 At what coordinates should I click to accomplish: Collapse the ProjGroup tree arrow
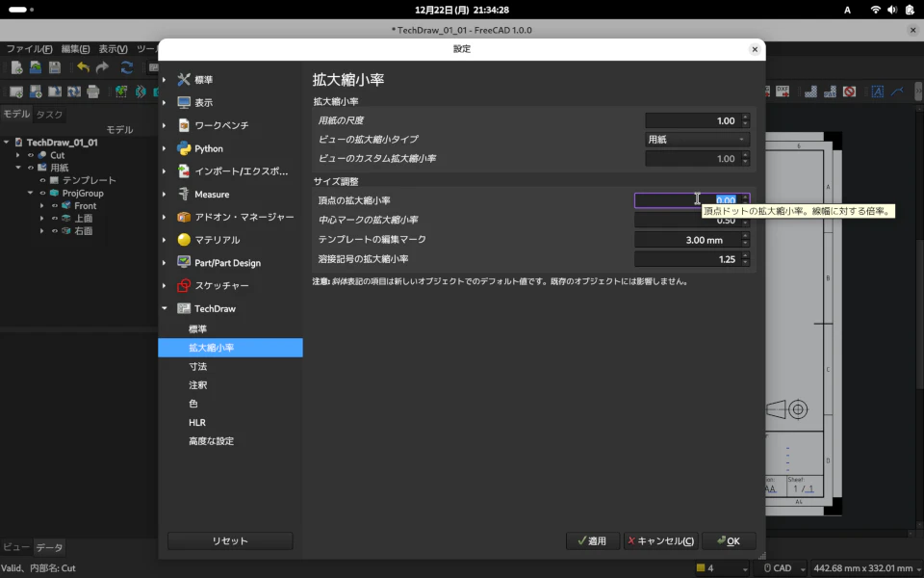pyautogui.click(x=30, y=193)
